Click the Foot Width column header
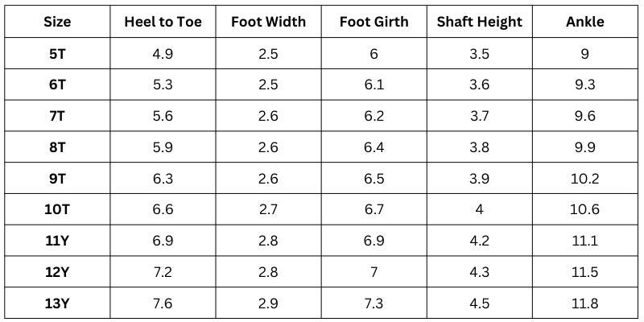The image size is (644, 322). point(268,22)
